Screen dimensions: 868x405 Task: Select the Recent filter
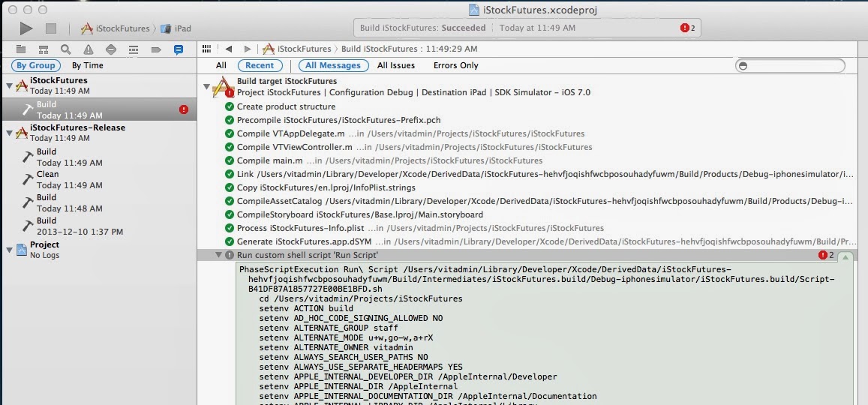[260, 65]
